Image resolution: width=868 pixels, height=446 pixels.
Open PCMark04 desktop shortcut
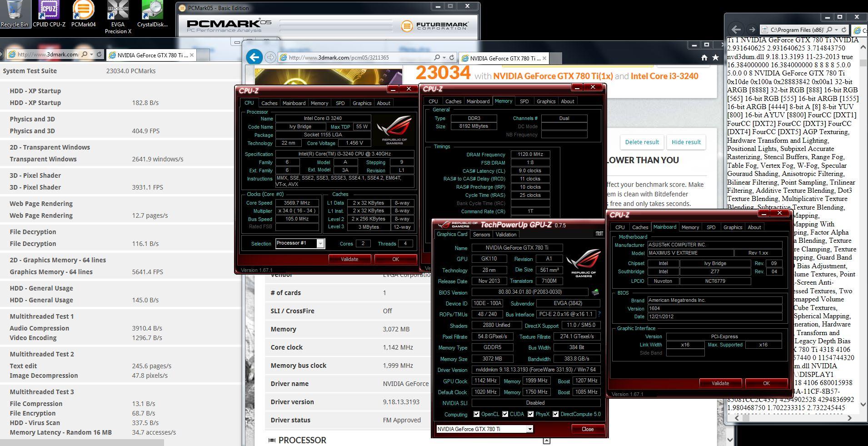(83, 14)
